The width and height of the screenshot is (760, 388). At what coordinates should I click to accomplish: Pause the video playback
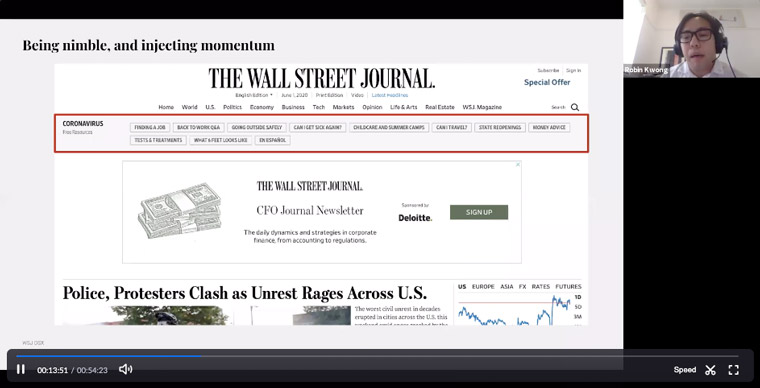pos(20,370)
